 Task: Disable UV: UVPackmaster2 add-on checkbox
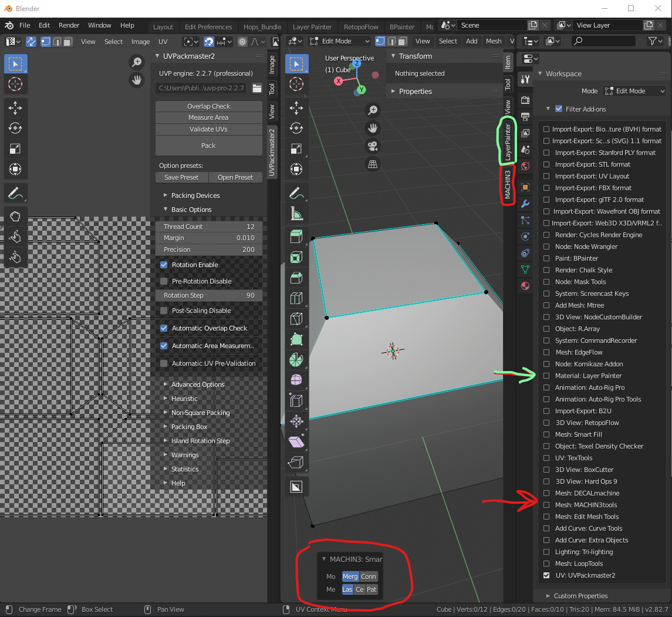point(546,575)
